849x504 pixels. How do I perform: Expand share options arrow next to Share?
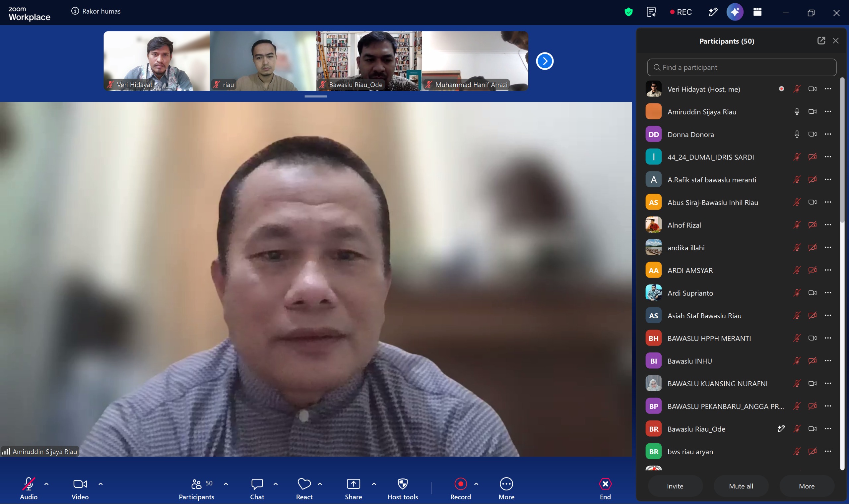374,484
